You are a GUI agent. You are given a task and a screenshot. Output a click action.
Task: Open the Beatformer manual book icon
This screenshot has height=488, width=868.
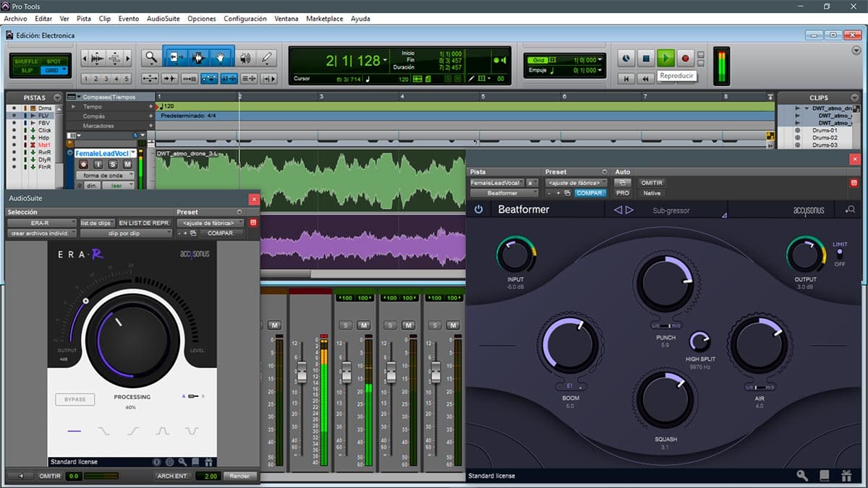pyautogui.click(x=825, y=475)
